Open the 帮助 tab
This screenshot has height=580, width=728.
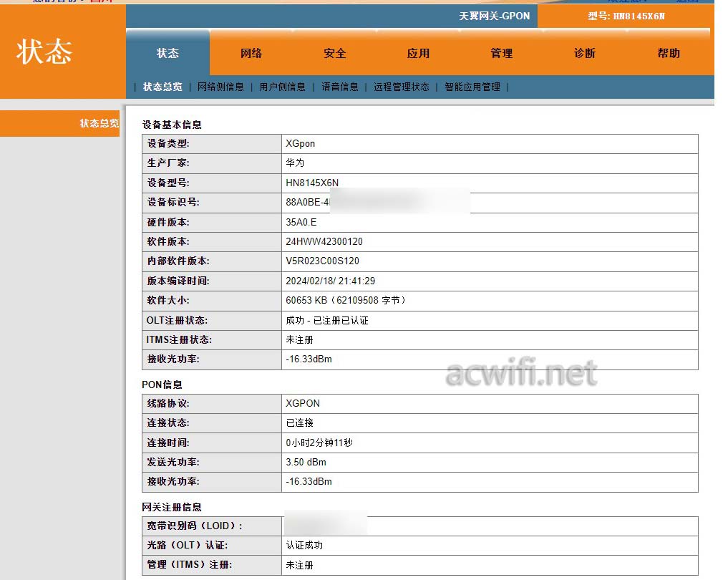(x=669, y=53)
